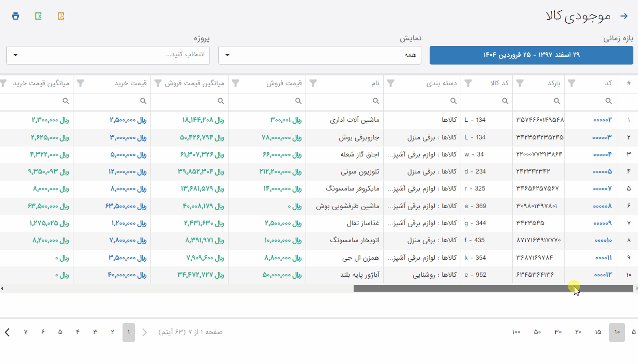Set page size to ۱۵ items

[x=598, y=332]
